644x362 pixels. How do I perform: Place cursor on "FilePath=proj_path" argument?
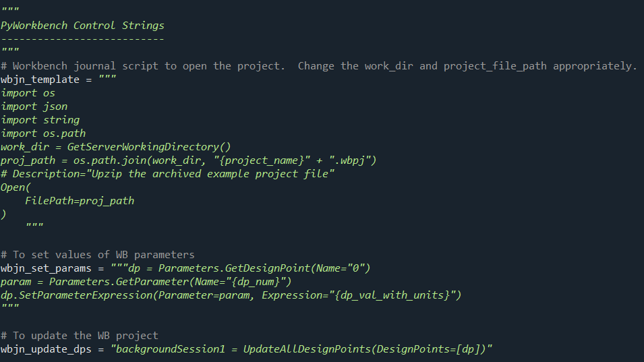coord(80,201)
